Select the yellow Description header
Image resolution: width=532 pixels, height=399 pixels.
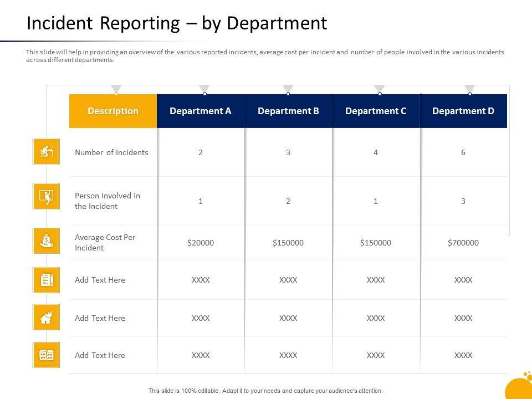[x=113, y=111]
